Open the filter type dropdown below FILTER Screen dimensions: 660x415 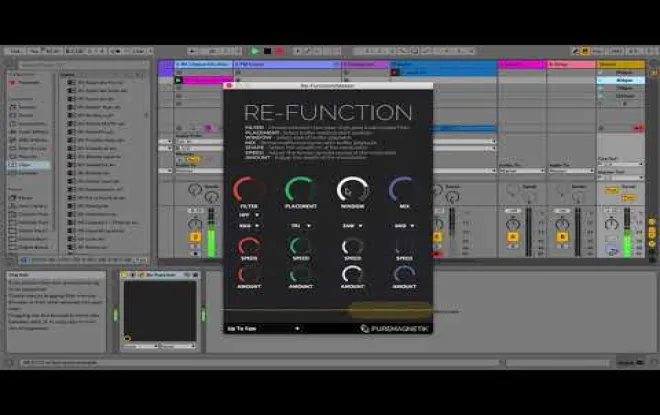pyautogui.click(x=249, y=215)
